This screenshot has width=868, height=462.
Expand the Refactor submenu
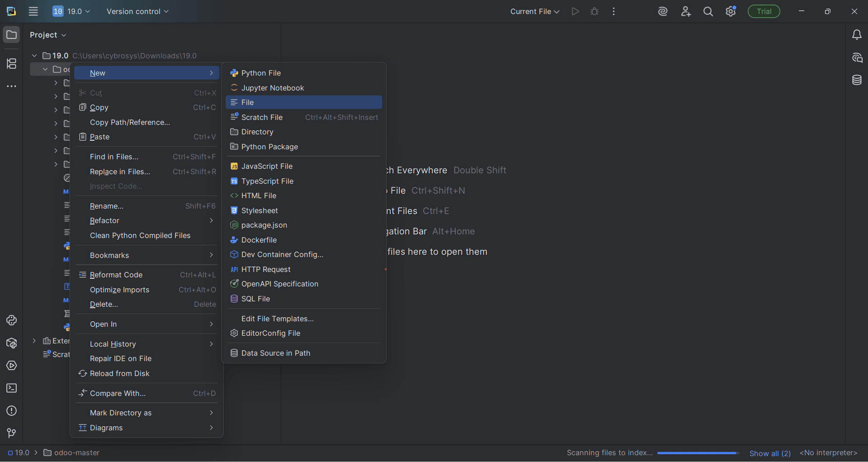[x=146, y=220]
